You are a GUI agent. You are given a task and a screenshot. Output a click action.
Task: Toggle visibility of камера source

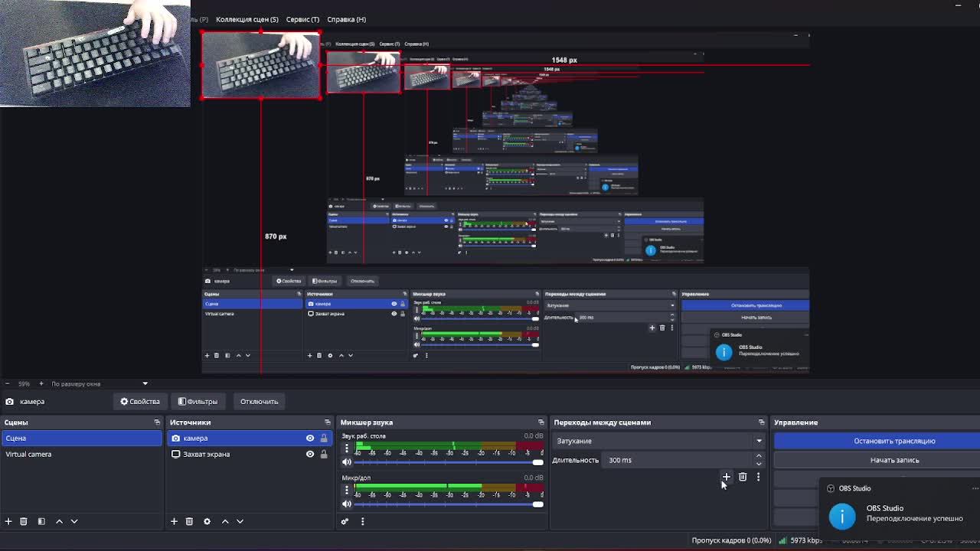coord(310,439)
